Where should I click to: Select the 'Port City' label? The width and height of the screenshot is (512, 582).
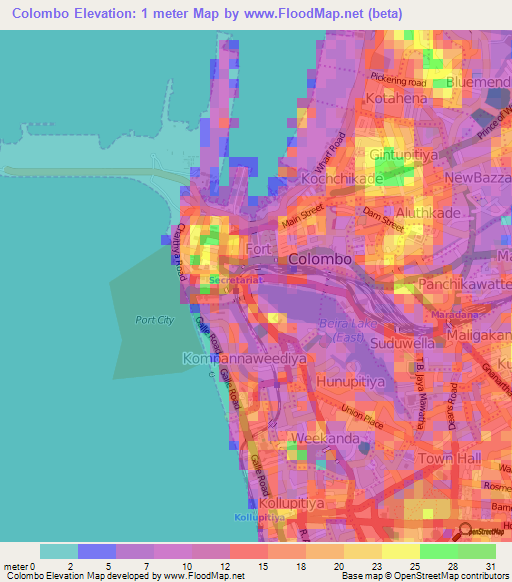[x=154, y=320]
